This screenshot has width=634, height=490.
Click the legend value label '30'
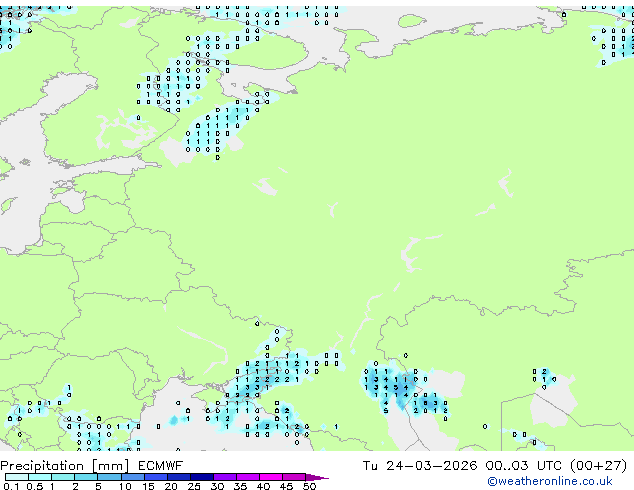217,486
